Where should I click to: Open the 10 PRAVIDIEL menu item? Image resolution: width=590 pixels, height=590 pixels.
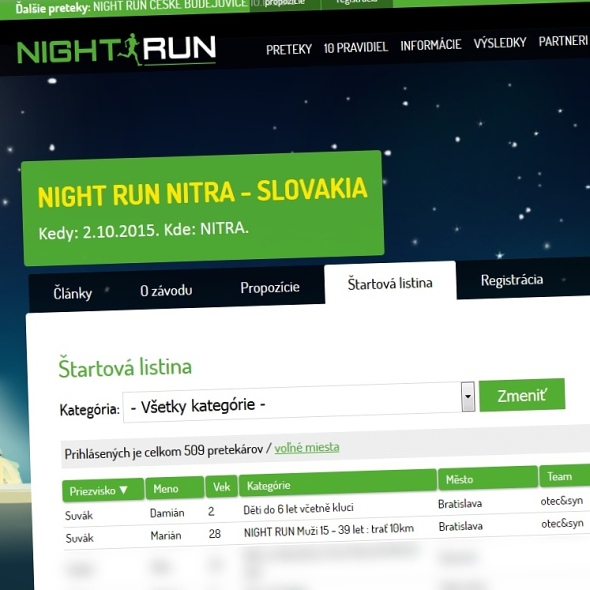(356, 47)
